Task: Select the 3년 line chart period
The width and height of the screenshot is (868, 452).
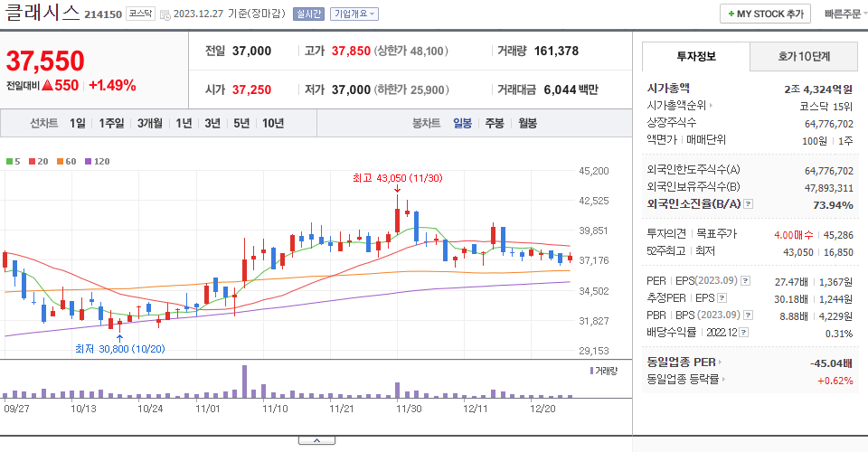Action: (x=212, y=123)
